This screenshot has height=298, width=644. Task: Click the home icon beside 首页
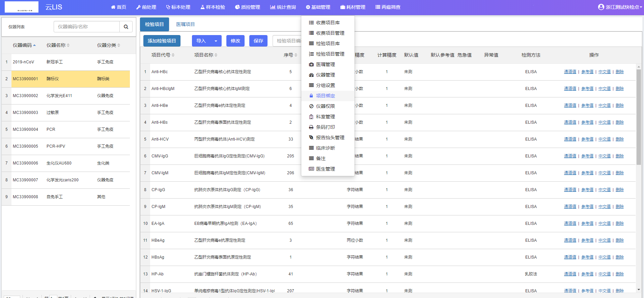[x=113, y=7]
